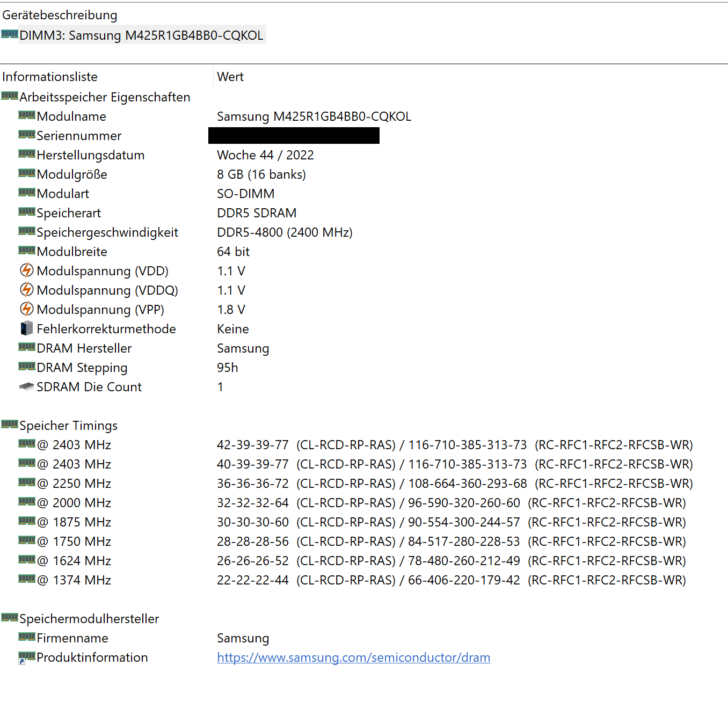Click the icon beside Speichermodulhersteller group
Viewport: 728px width, 702px height.
point(10,618)
